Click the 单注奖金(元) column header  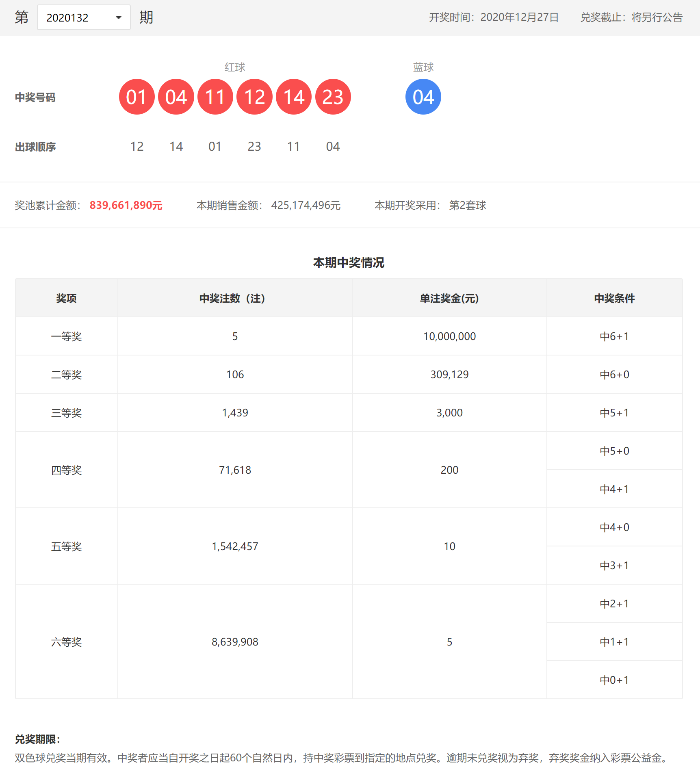click(449, 299)
